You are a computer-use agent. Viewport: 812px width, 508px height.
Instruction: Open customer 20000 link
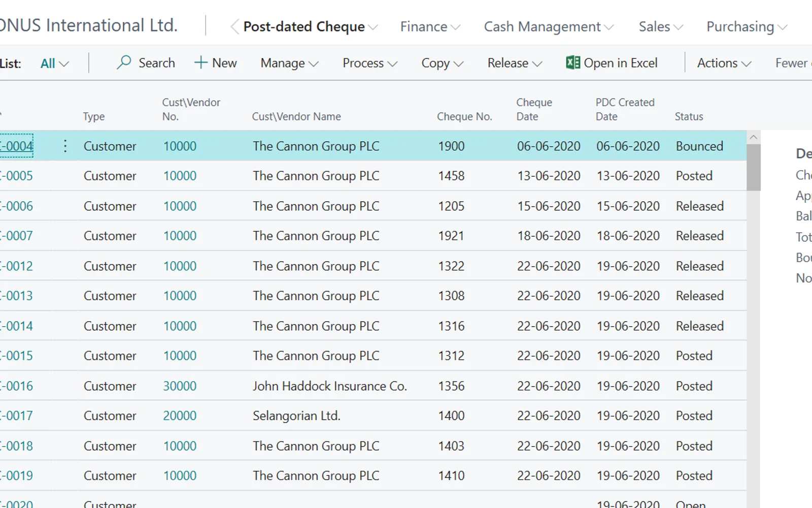[x=180, y=416]
